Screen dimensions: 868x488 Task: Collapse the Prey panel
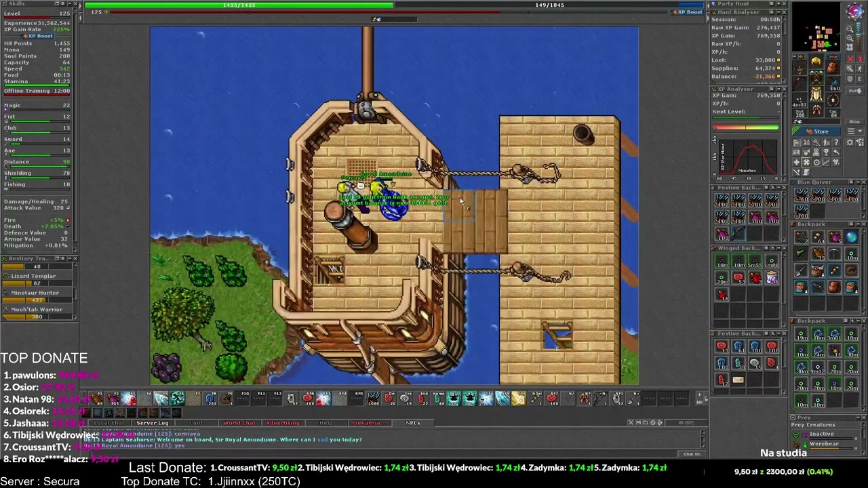tap(859, 418)
